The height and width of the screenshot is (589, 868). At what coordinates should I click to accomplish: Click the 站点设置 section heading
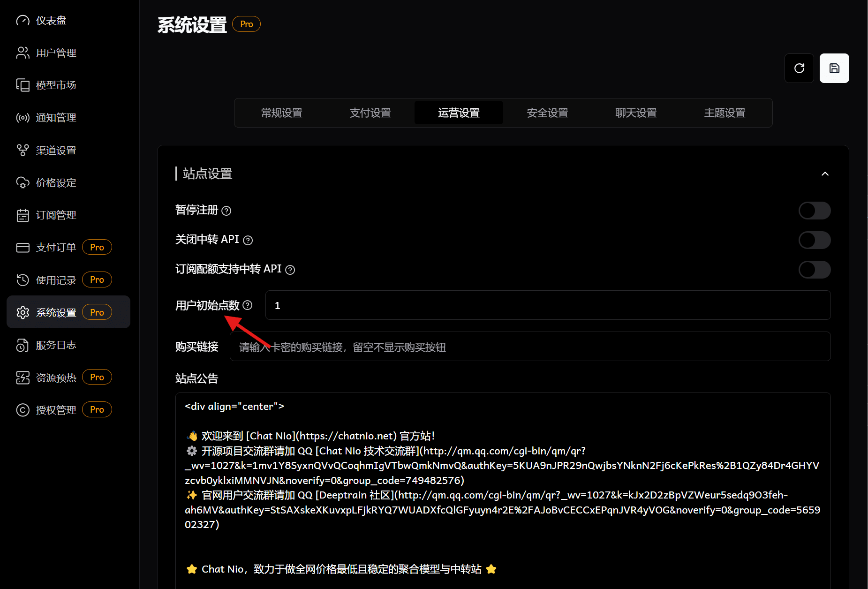[207, 174]
